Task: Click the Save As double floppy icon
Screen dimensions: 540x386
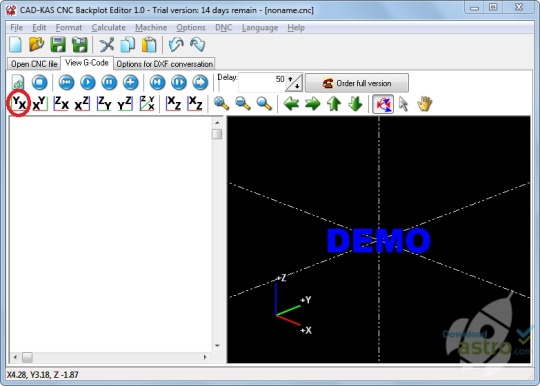Action: (80, 44)
